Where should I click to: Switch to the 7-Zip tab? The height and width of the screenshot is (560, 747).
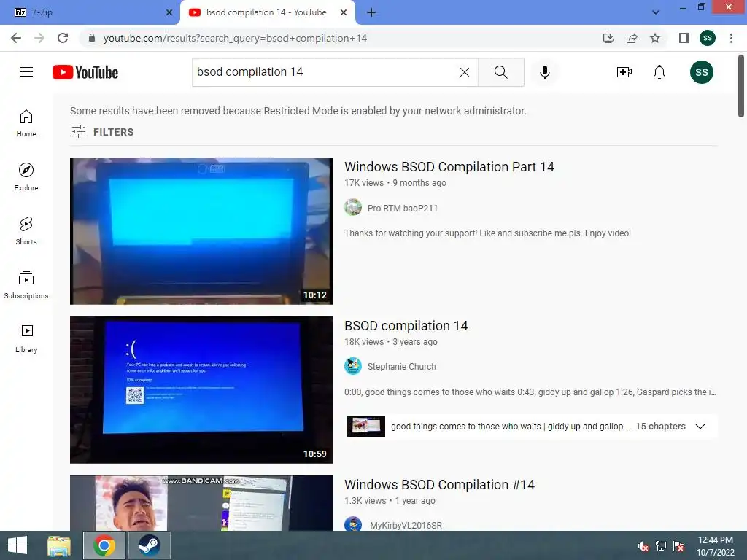click(90, 12)
